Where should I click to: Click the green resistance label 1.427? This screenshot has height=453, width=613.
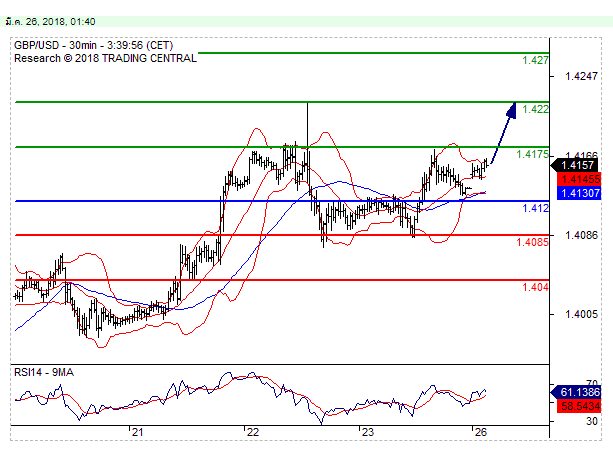pyautogui.click(x=535, y=60)
